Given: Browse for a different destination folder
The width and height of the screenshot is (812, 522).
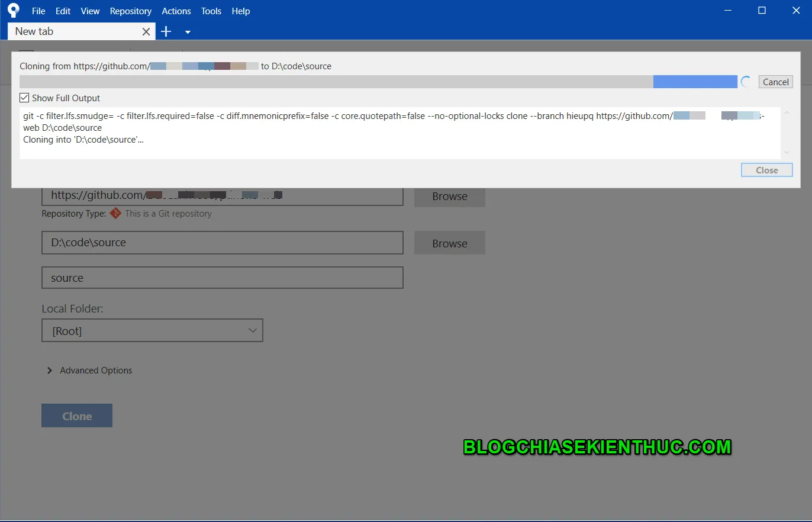Looking at the screenshot, I should pos(449,243).
